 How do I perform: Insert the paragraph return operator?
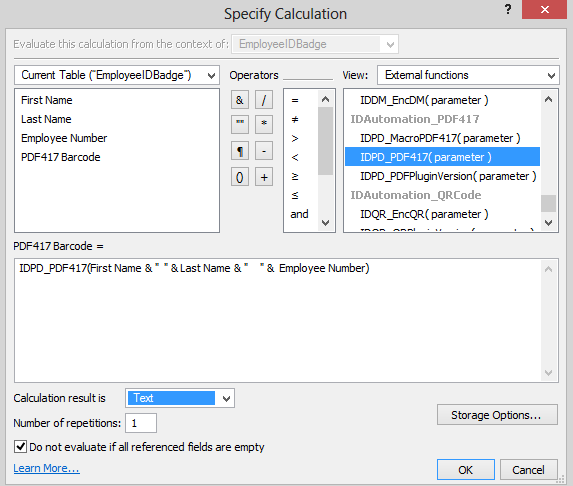(x=240, y=151)
